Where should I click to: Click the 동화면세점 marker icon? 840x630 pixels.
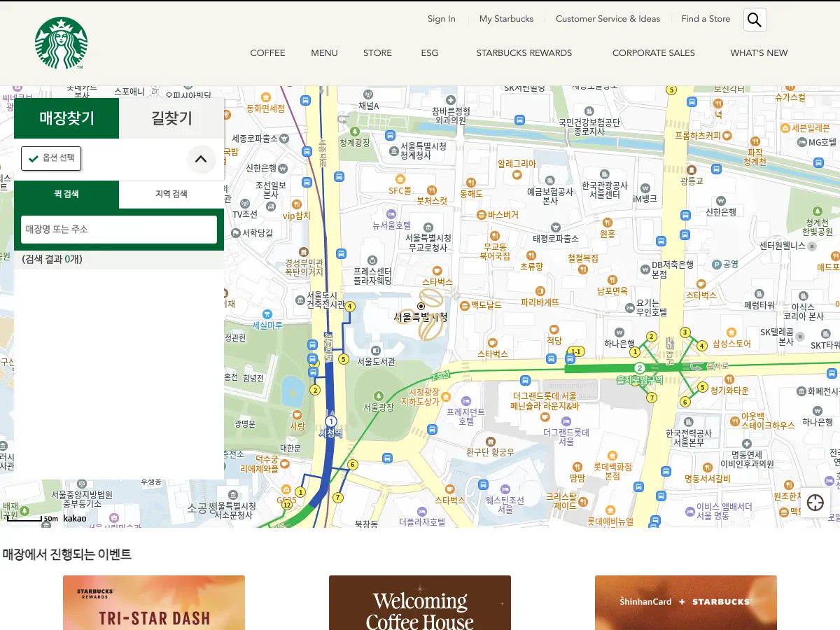[x=266, y=97]
